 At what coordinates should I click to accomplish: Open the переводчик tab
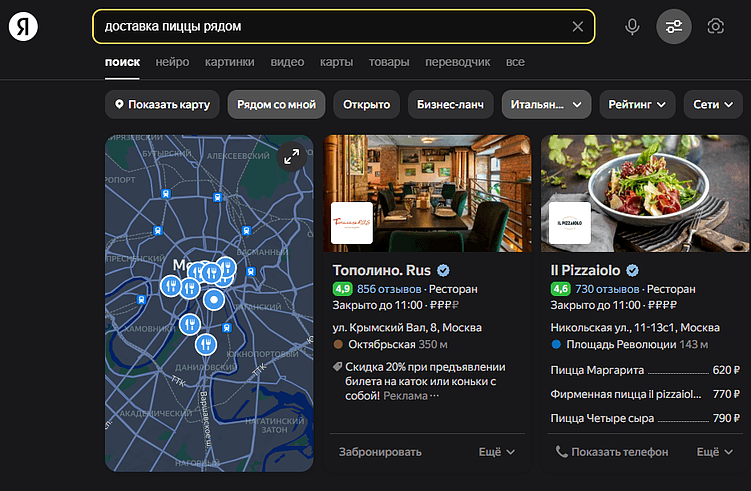coord(458,62)
